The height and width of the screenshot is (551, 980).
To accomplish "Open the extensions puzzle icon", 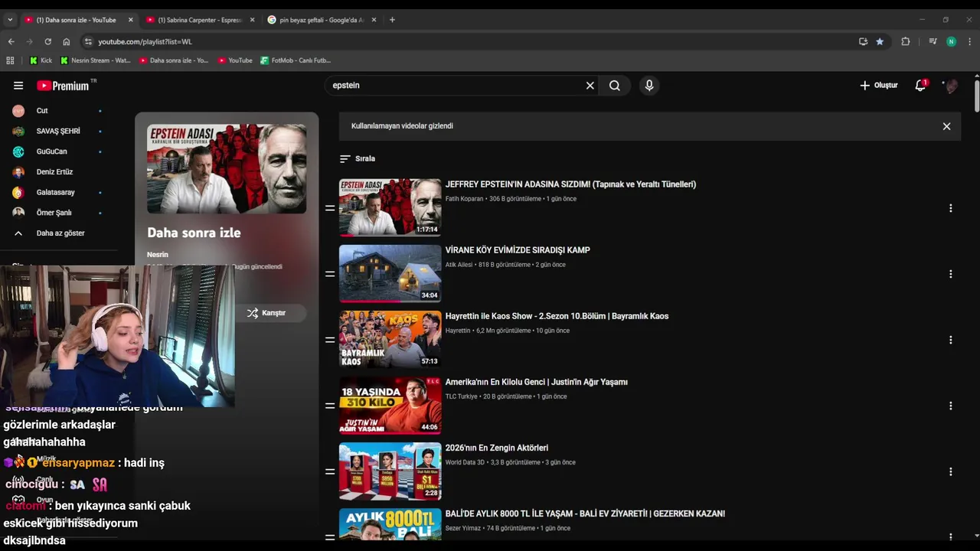I will click(906, 41).
